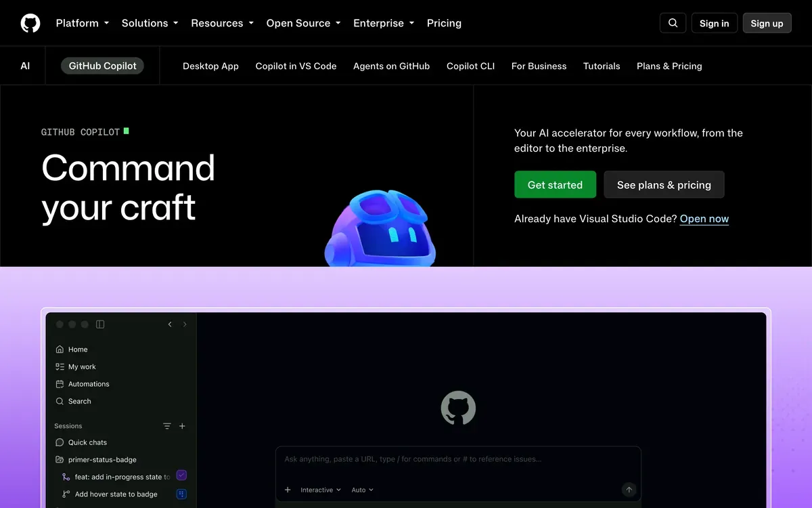Go forward using the right chevron arrow
The height and width of the screenshot is (508, 812).
tap(185, 324)
